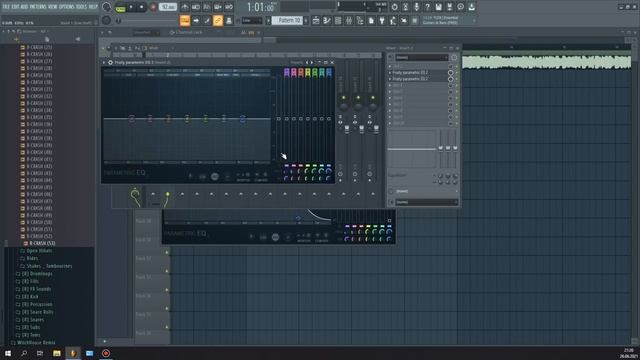
Task: Expand the Shakers _ Tambourines folder
Action: point(49,266)
